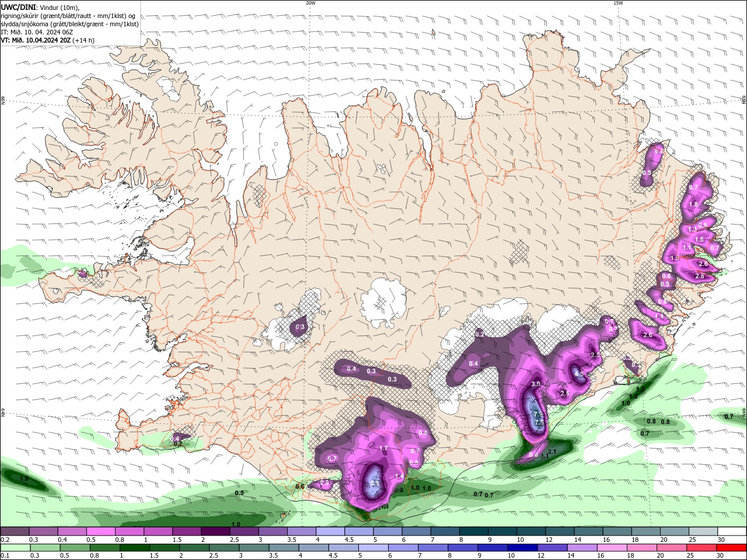Click the 3.9 snowfall value on the map
The height and width of the screenshot is (560, 747).
(536, 383)
